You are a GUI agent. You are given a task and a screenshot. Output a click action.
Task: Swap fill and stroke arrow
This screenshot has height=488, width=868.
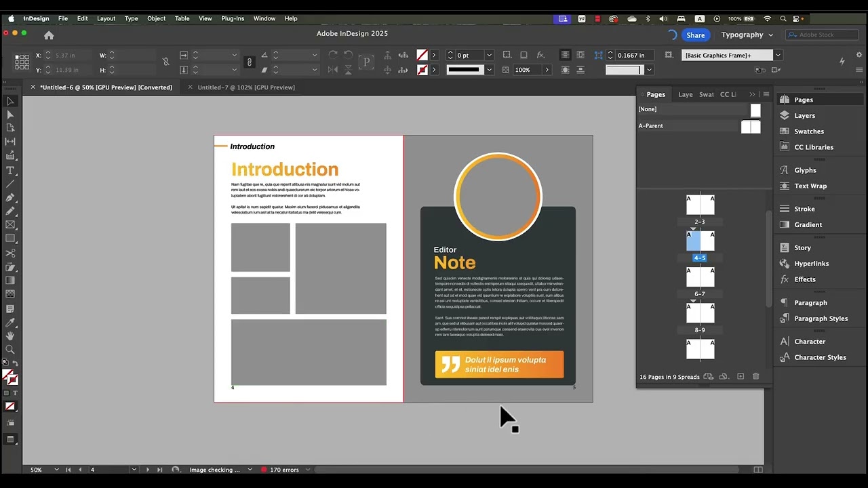tap(16, 364)
